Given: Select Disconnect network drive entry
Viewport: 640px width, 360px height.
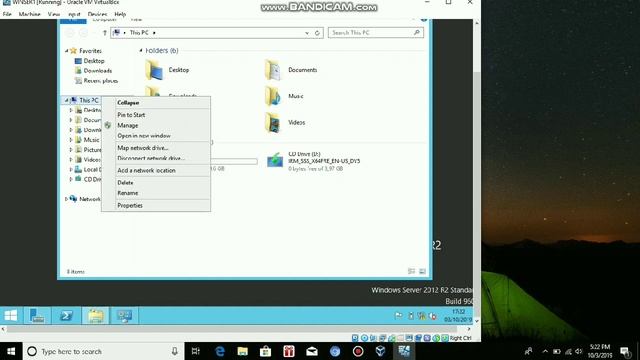Looking at the screenshot, I should click(151, 158).
